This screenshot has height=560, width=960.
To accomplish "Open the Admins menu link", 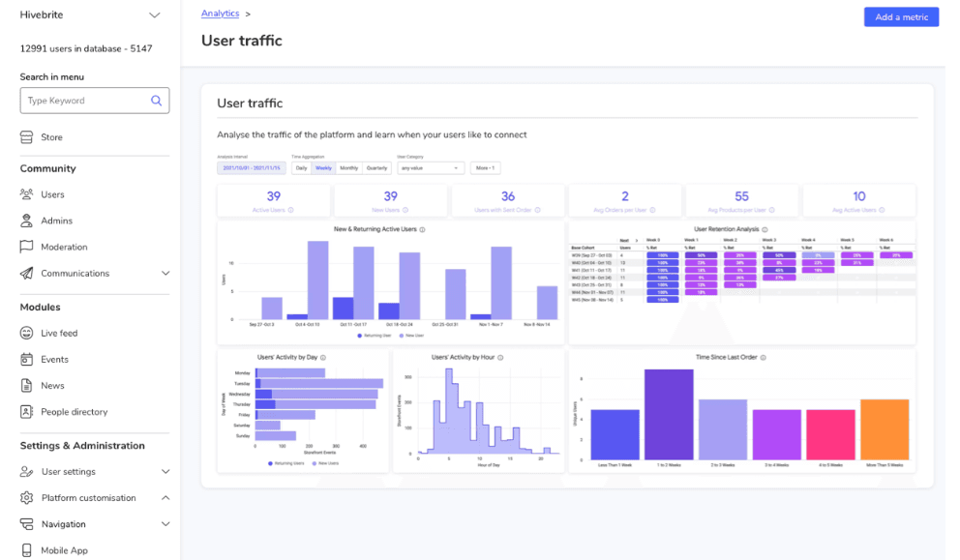I will (56, 221).
